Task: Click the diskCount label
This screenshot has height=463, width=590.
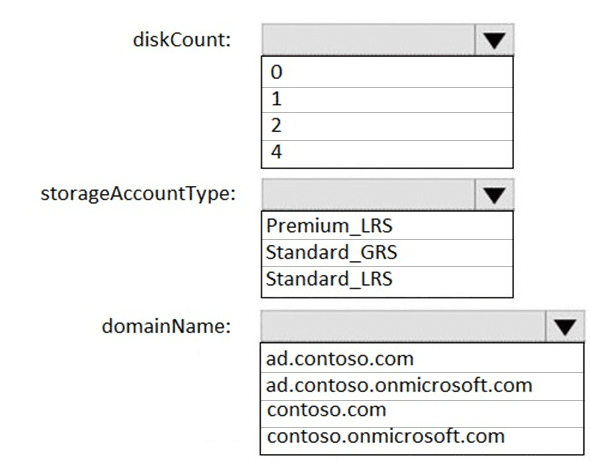Action: (182, 40)
